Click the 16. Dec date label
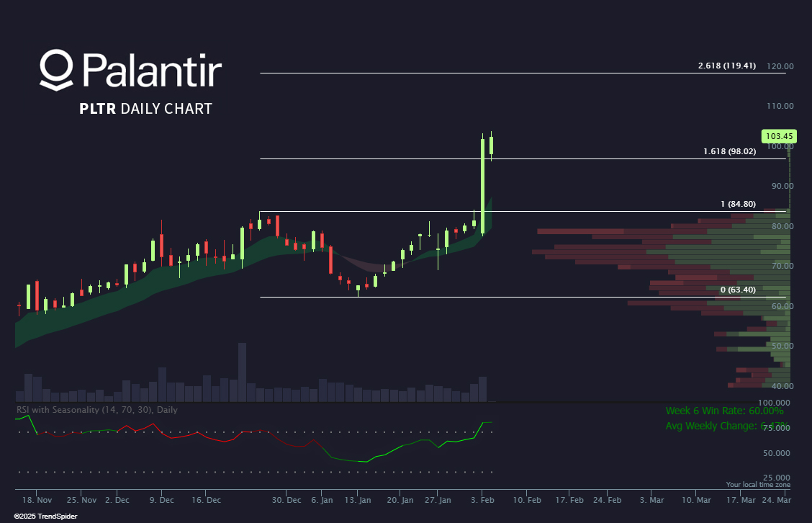 coord(206,500)
